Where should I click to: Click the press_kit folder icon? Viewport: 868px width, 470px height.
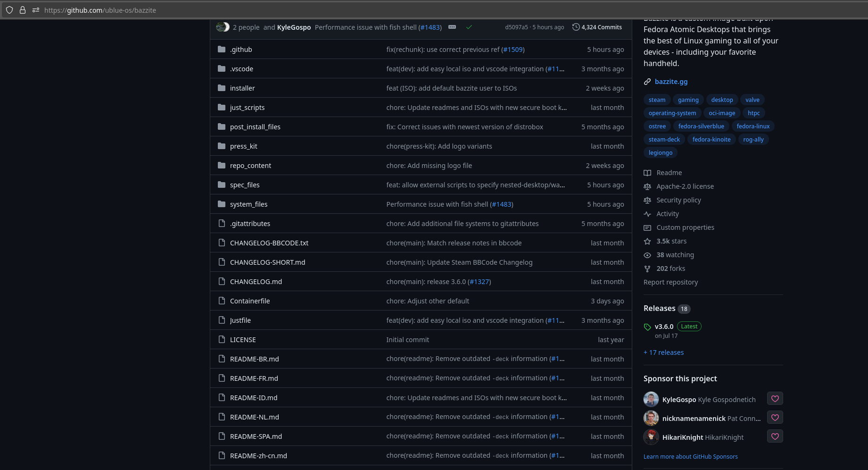[222, 146]
